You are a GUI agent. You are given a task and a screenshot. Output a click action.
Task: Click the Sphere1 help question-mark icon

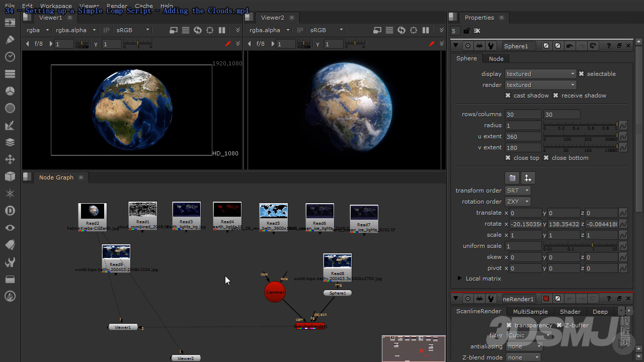(x=609, y=46)
